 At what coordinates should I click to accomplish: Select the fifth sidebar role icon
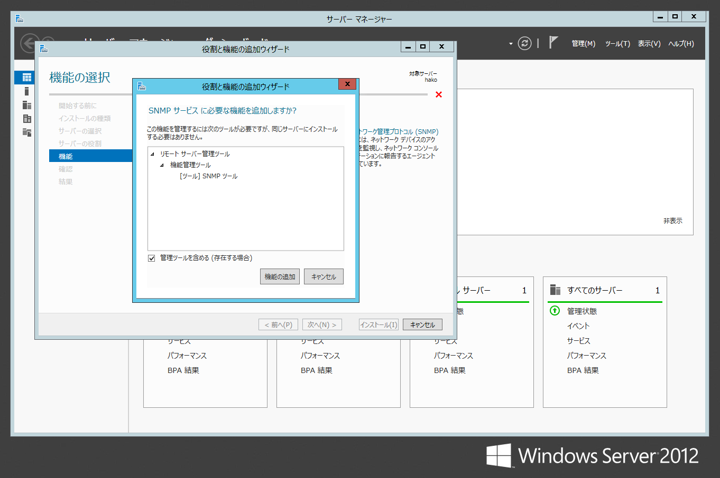point(27,132)
